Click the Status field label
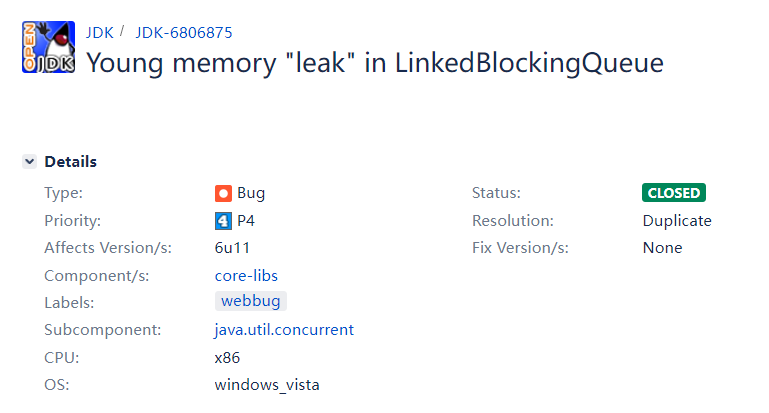 [496, 193]
